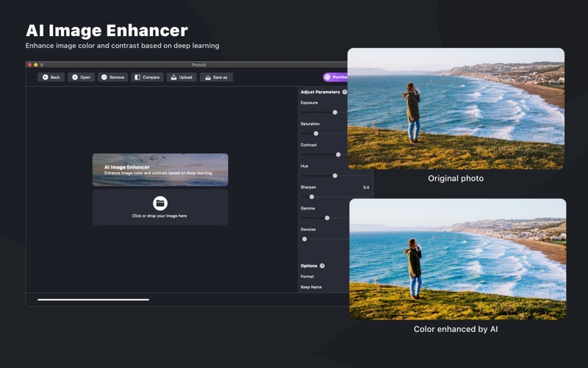Click the Open plus icon
This screenshot has width=588, height=368.
[x=75, y=77]
